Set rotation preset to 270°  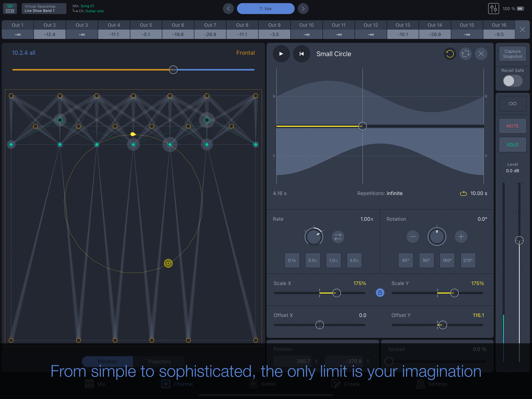click(x=468, y=260)
